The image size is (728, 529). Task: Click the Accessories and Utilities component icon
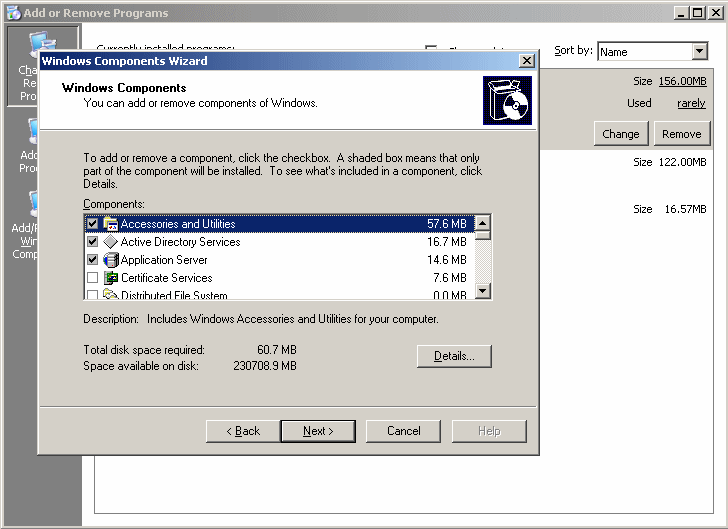pos(111,224)
